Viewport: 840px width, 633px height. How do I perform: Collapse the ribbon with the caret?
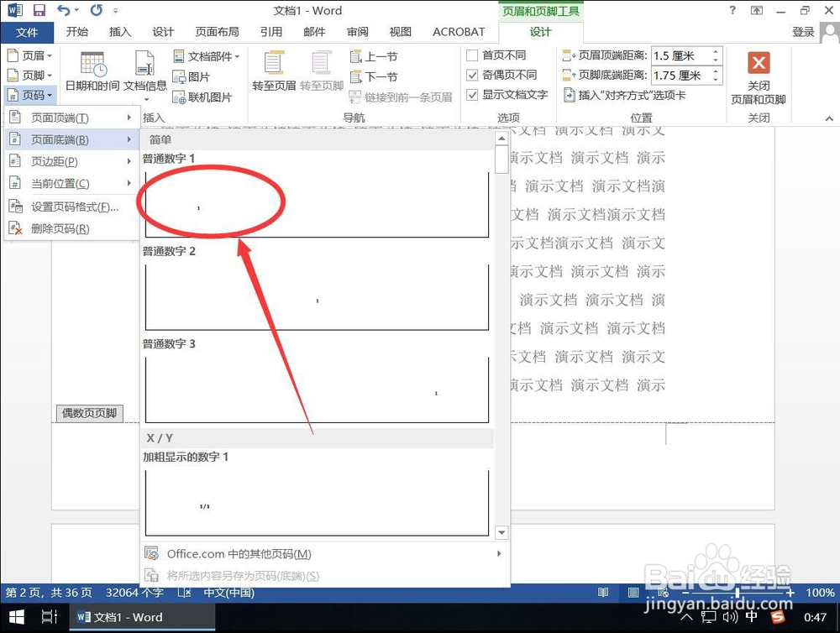pyautogui.click(x=829, y=118)
